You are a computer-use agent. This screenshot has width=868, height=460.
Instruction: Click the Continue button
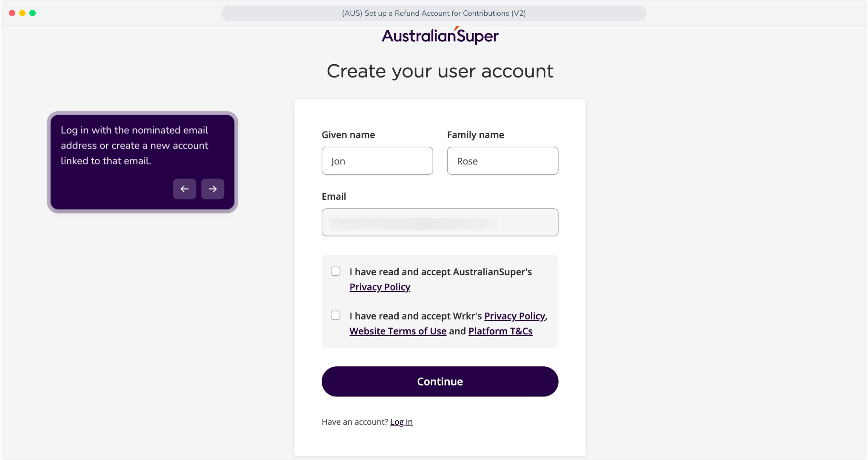(440, 382)
